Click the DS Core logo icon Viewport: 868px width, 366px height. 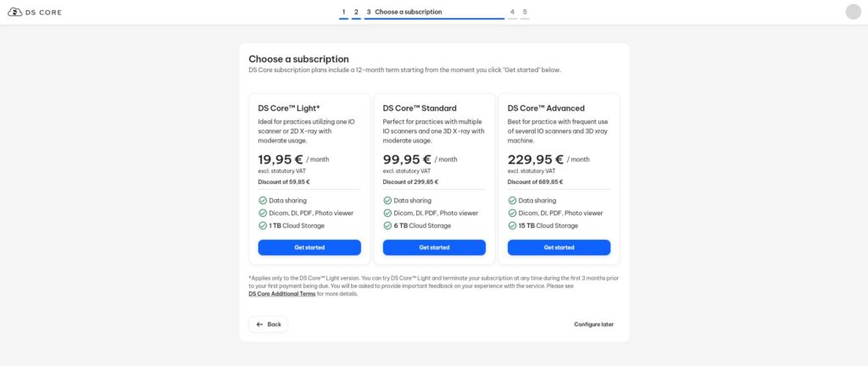pyautogui.click(x=14, y=12)
